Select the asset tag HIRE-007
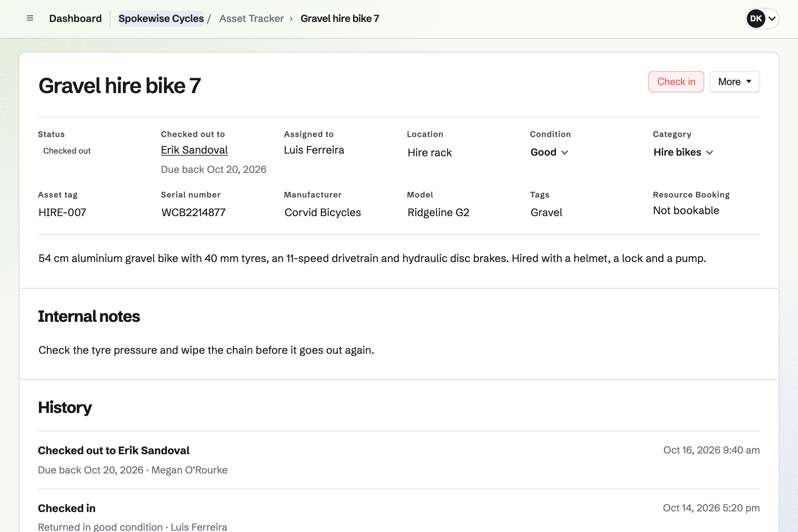Screen dimensions: 798x532 coord(63,212)
